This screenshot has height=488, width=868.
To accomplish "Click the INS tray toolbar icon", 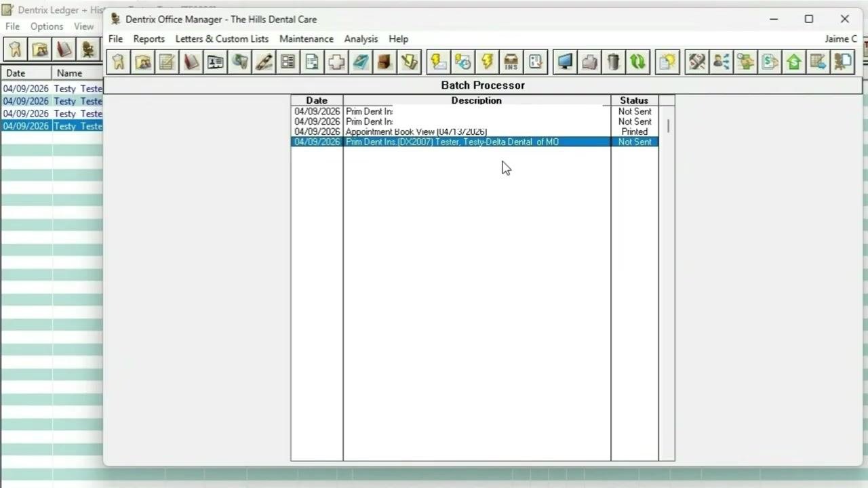I will tap(511, 62).
